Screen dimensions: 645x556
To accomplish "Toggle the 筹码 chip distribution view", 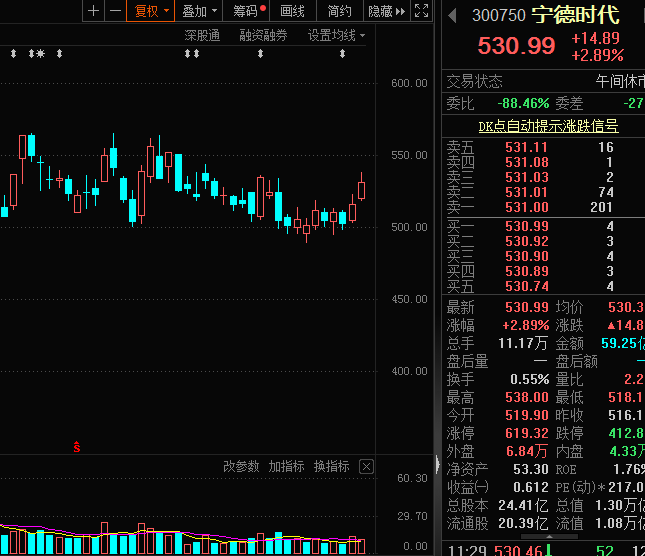I will coord(248,11).
